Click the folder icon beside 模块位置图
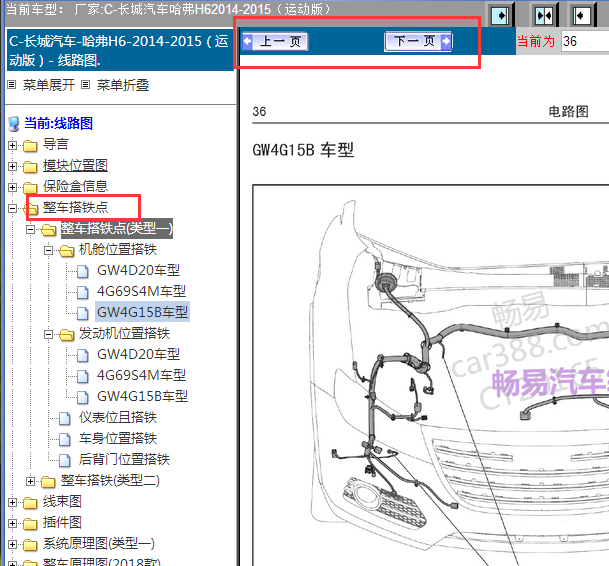Image resolution: width=609 pixels, height=566 pixels. [30, 167]
